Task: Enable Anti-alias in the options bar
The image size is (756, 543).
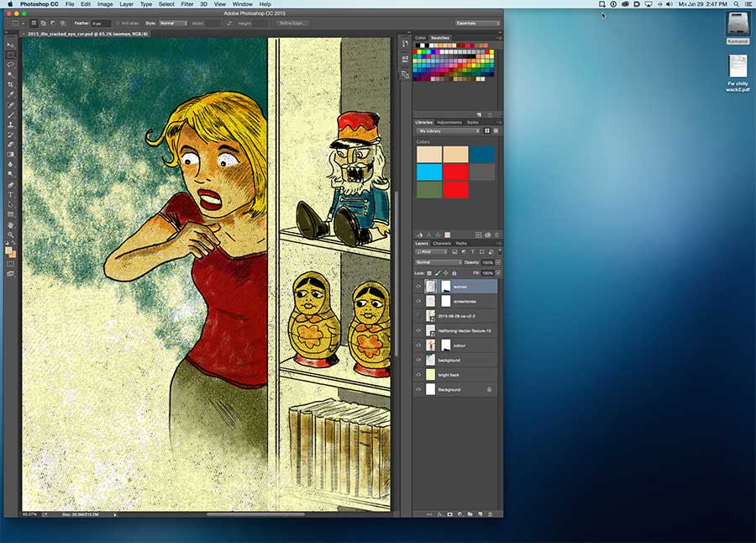Action: [x=118, y=24]
